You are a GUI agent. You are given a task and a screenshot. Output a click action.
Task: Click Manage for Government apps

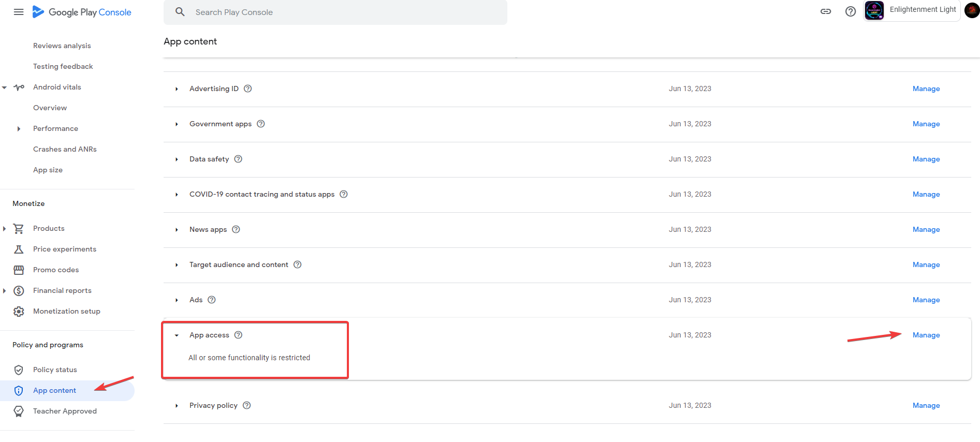coord(926,124)
